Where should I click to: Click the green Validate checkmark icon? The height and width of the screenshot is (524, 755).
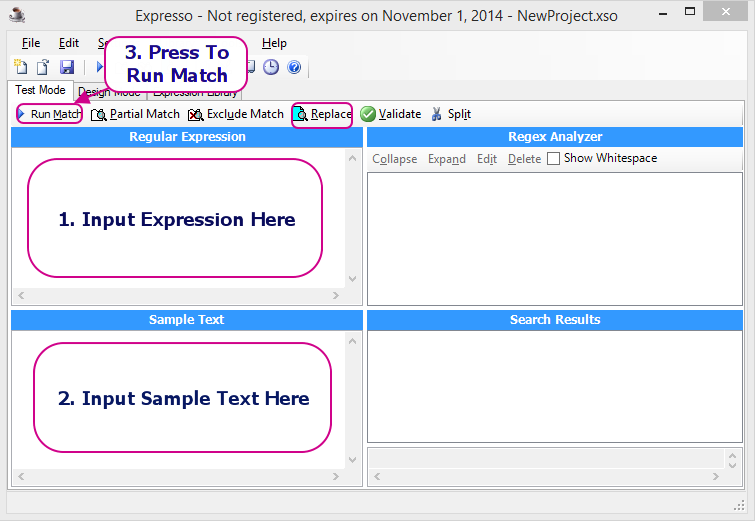[x=368, y=114]
